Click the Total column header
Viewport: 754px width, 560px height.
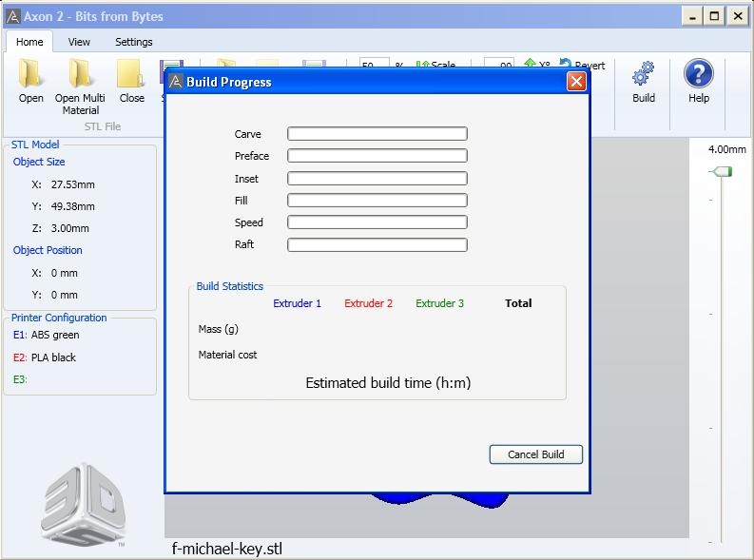coord(518,303)
